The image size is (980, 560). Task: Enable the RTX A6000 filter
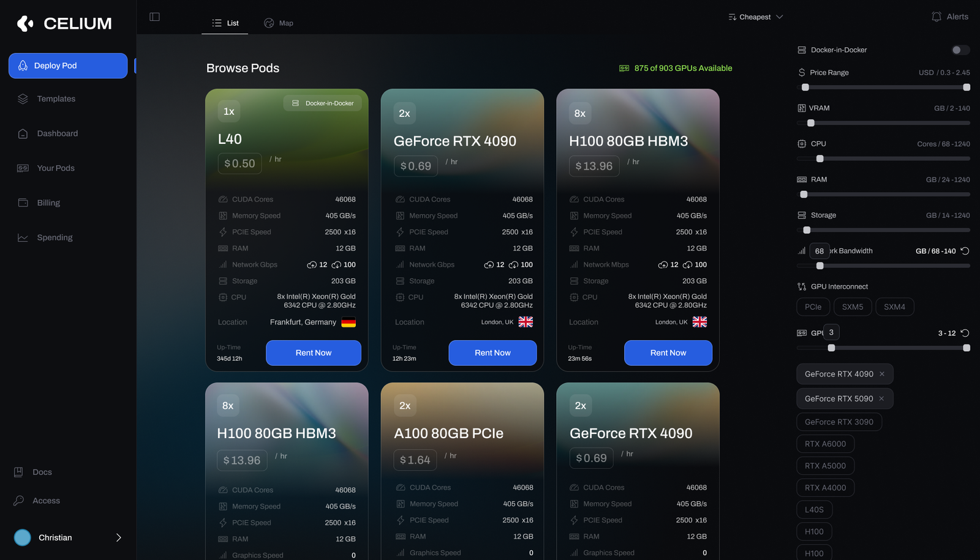point(825,444)
